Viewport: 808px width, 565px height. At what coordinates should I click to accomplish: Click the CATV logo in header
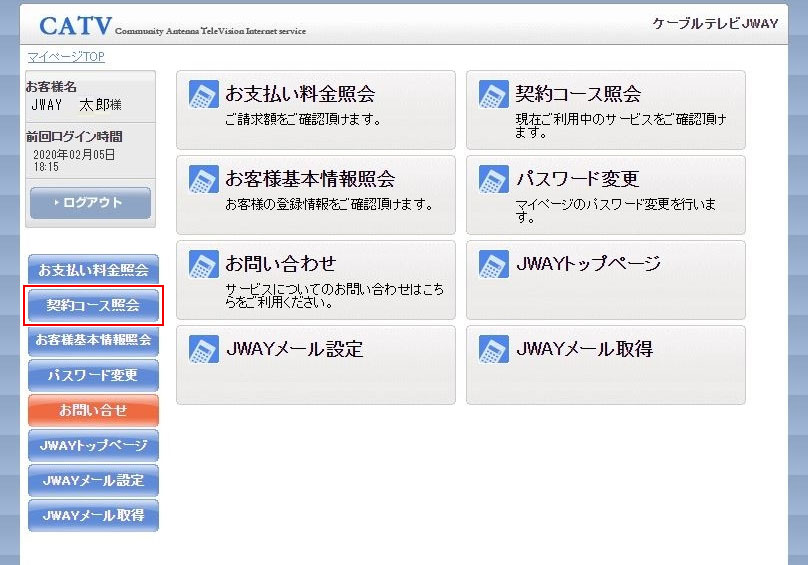(x=75, y=26)
